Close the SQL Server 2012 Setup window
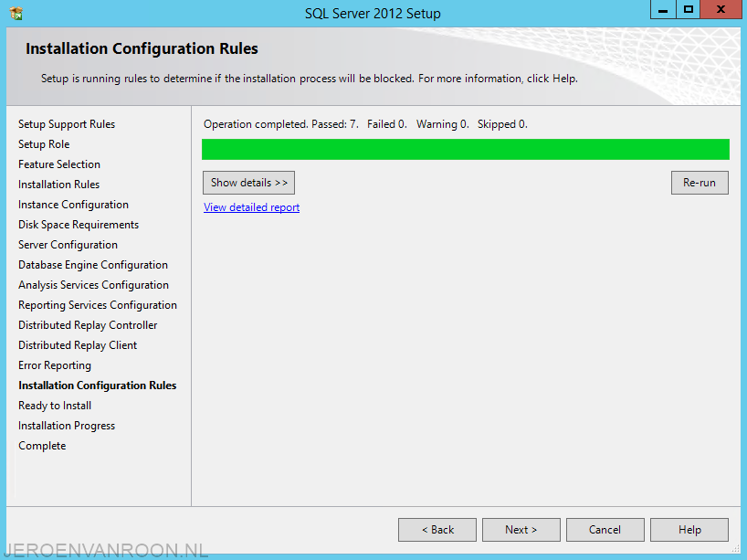Screen dimensions: 747x560 (x=721, y=9)
